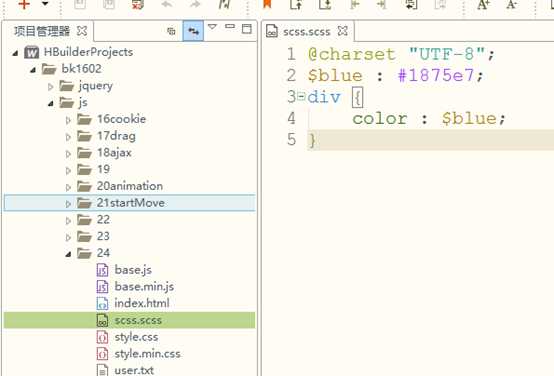Expand the 17drag folder
The image size is (554, 376).
(68, 137)
